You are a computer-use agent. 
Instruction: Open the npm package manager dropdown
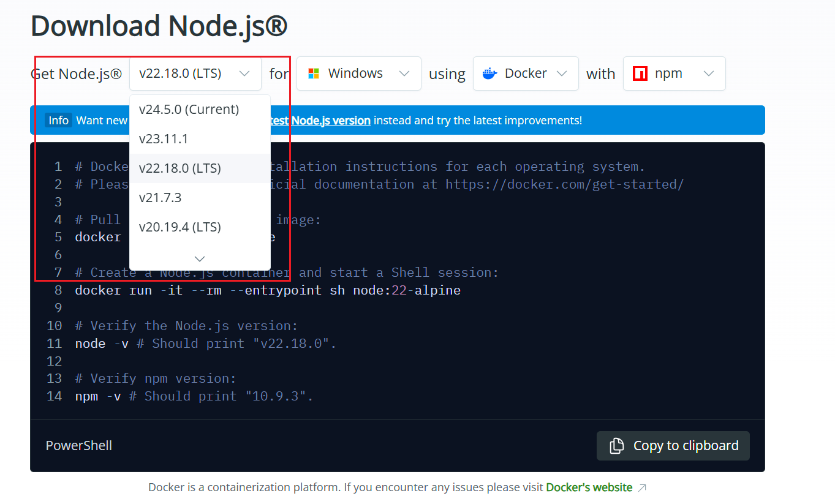click(674, 73)
